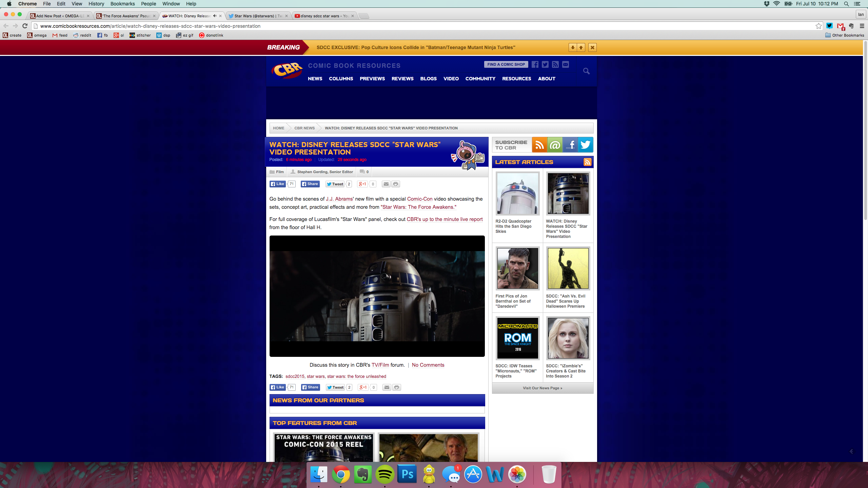Click the CBR logo in site header
Image resolution: width=868 pixels, height=488 pixels.
(287, 70)
